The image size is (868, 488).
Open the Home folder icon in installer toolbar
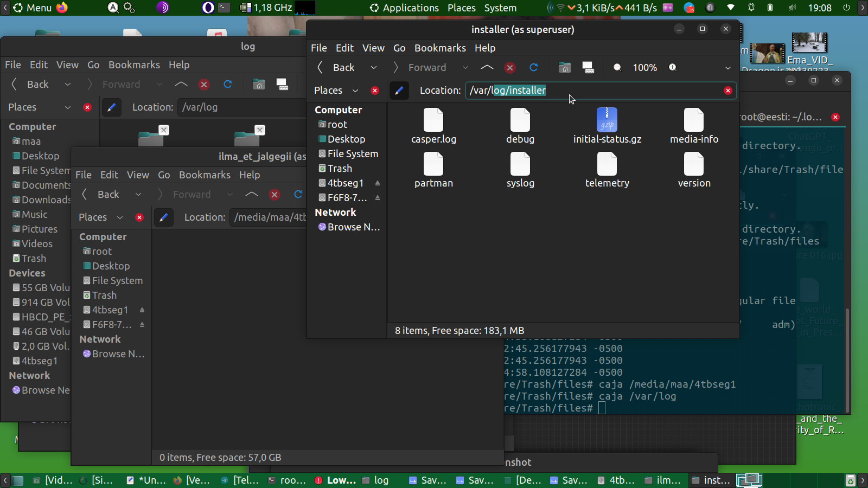tap(565, 67)
